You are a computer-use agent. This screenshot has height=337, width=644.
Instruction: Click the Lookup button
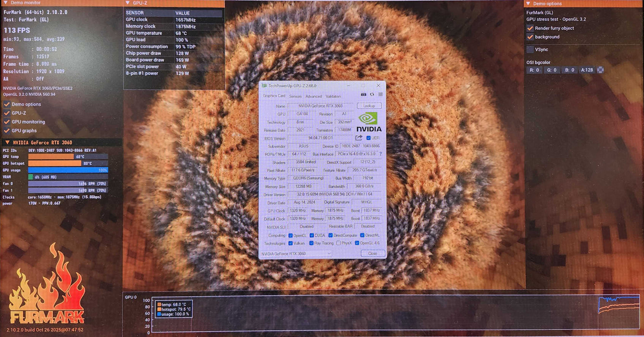369,106
